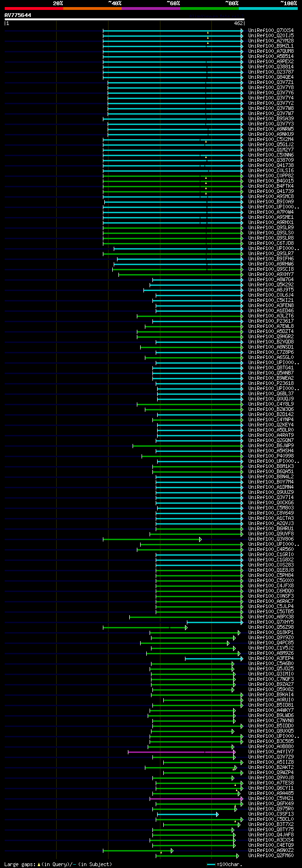Select subject label UniRef100_B4FTK4
Screen dimensions: 302x868
[x=271, y=186]
